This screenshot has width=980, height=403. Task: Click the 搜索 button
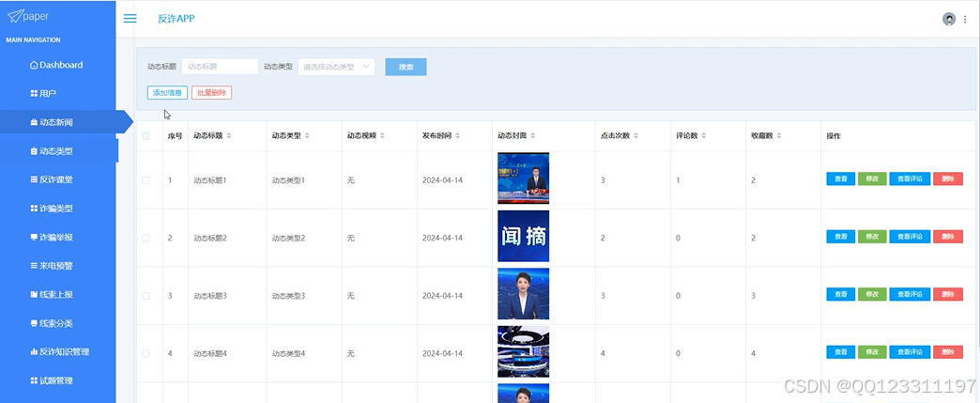pyautogui.click(x=406, y=67)
